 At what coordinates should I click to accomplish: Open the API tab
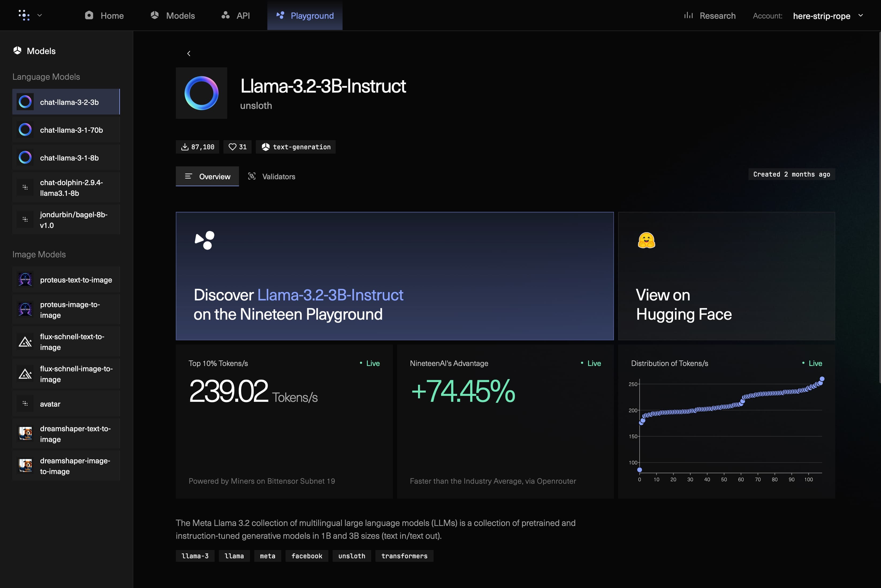coord(236,15)
